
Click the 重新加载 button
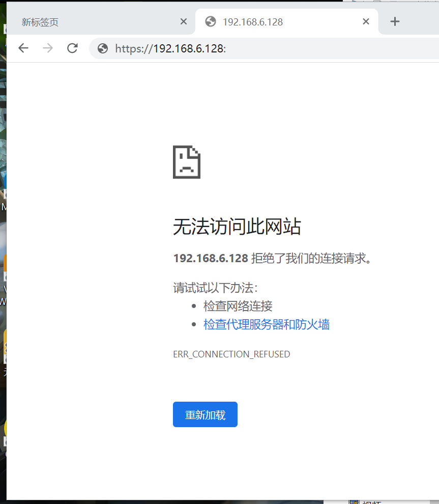pyautogui.click(x=205, y=414)
